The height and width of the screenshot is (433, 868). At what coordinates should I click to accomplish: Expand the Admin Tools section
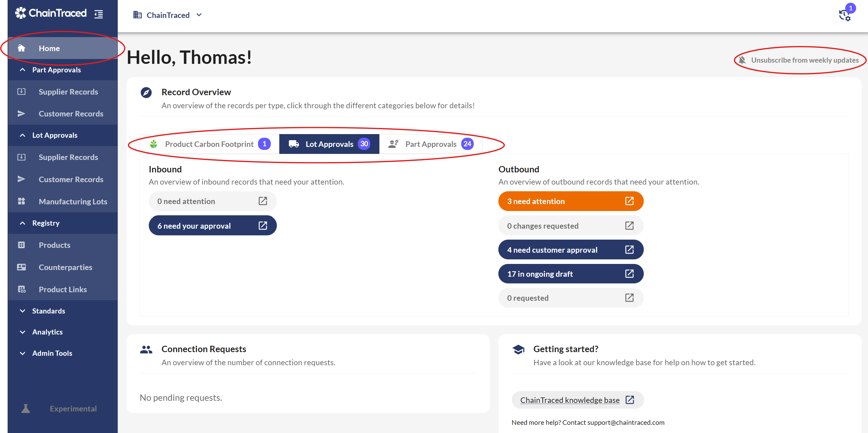click(23, 353)
